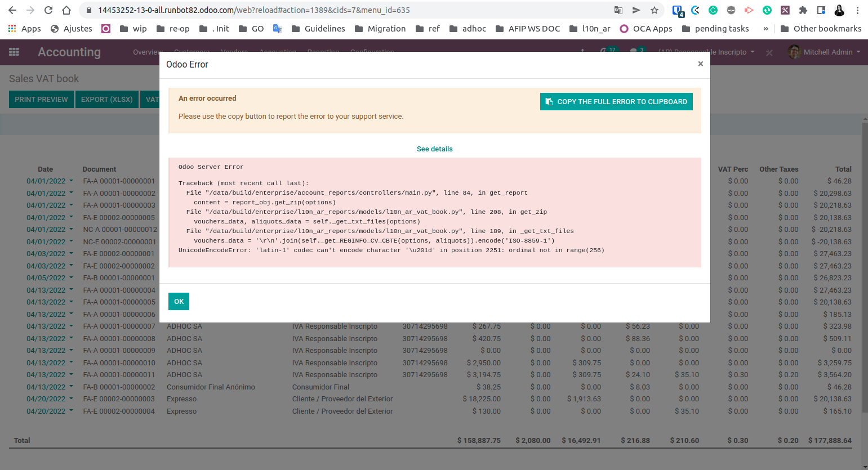This screenshot has height=470, width=868.
Task: Expand the date caret of FA-A 00001-00000011
Action: 71,374
